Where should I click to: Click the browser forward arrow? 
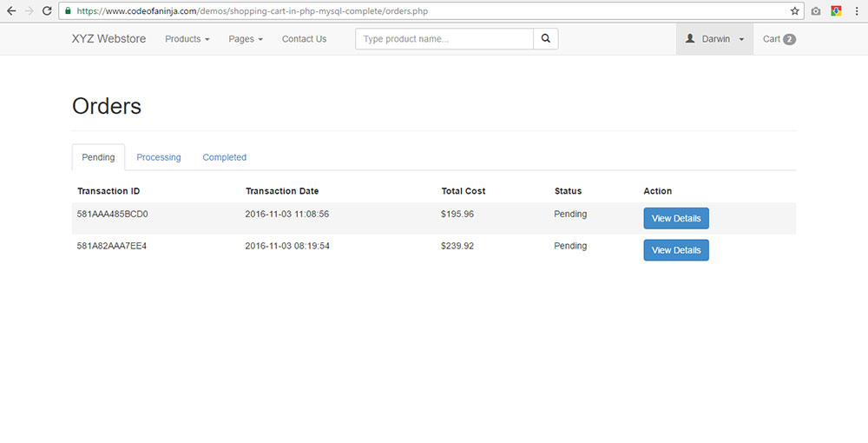[x=30, y=11]
